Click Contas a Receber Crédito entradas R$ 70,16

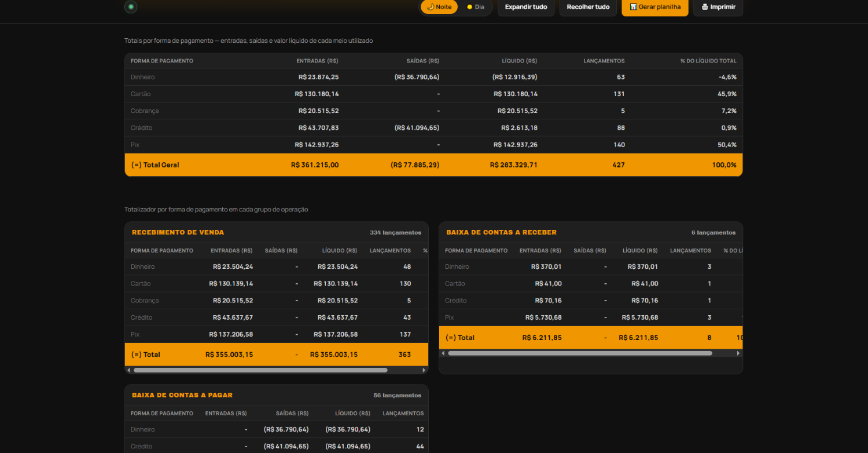548,301
